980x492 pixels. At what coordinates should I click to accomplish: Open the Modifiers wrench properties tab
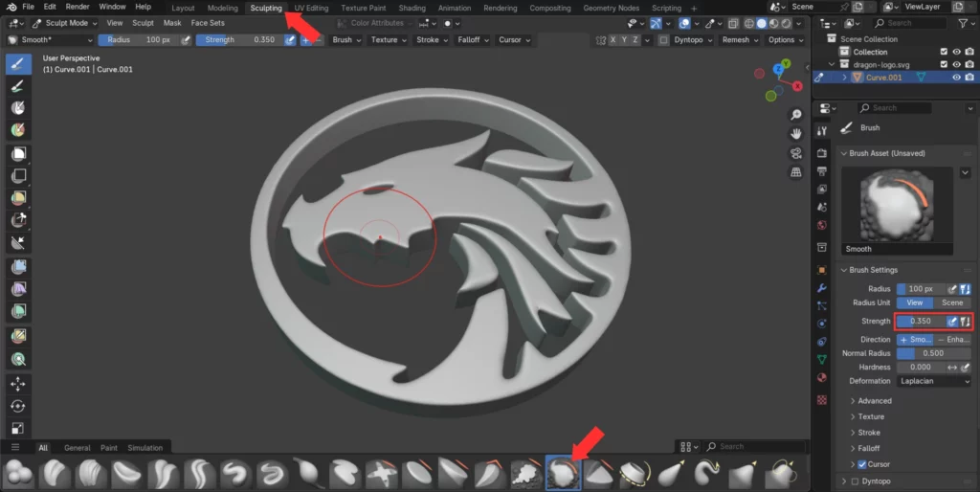[821, 288]
